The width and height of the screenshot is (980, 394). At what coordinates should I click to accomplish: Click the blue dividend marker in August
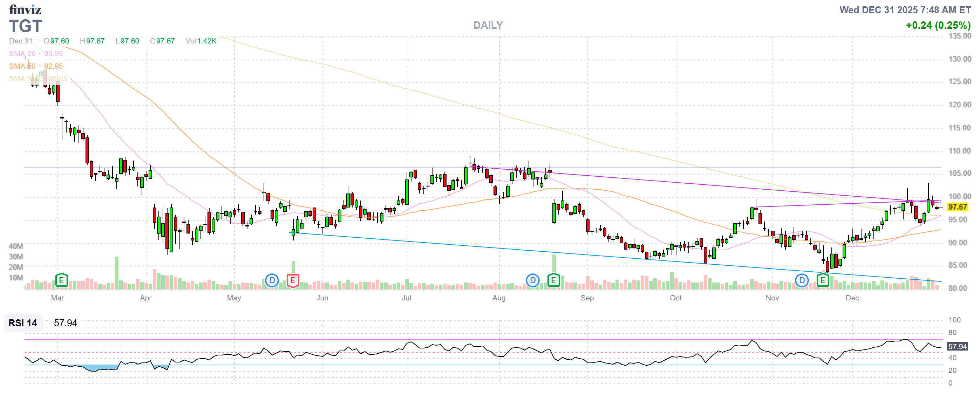533,281
